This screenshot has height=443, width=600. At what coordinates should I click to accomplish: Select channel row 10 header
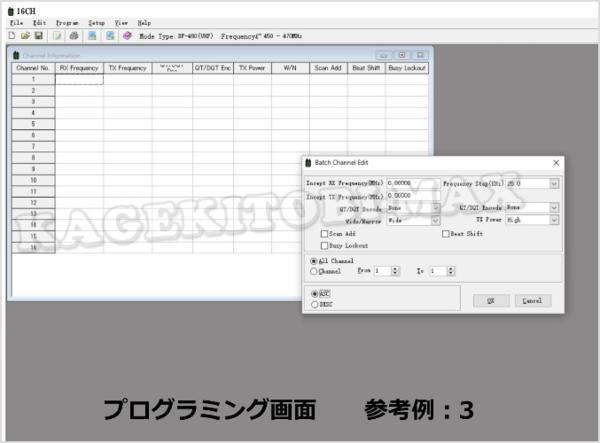(33, 180)
